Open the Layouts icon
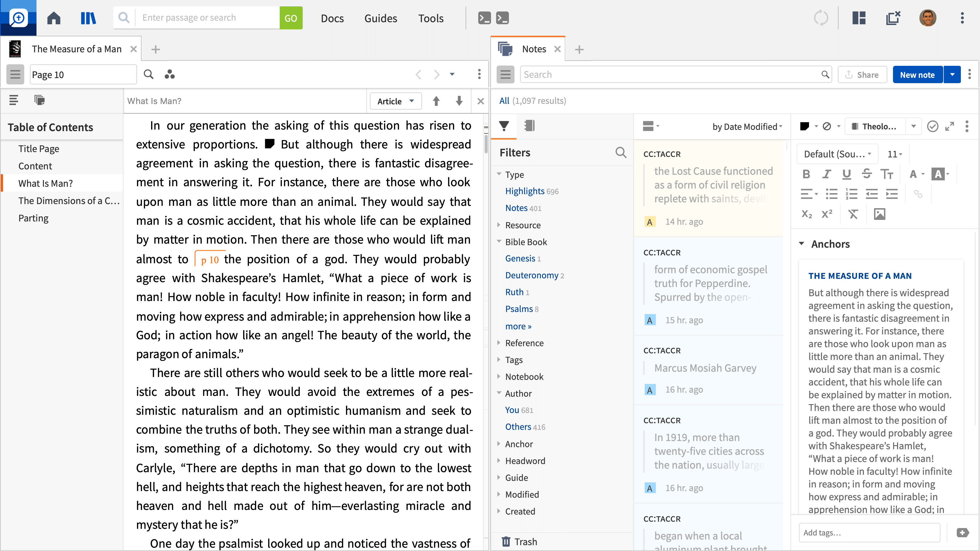The width and height of the screenshot is (980, 551). 859,18
